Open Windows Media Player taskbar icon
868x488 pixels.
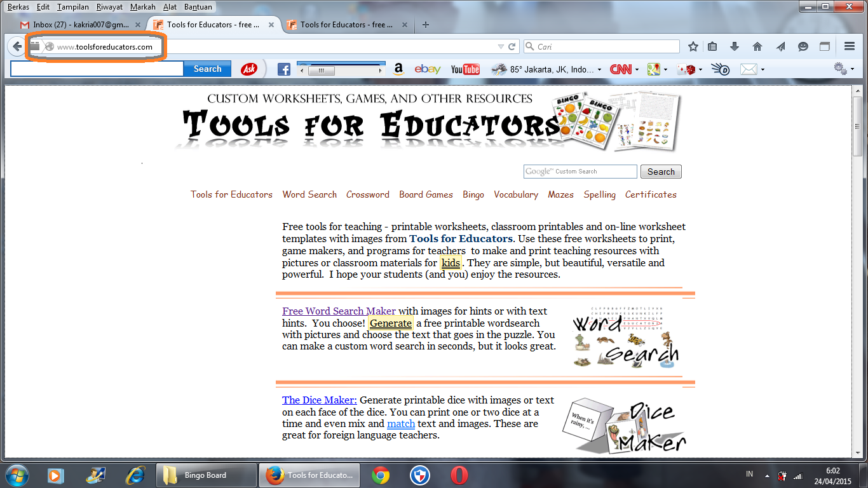point(56,475)
